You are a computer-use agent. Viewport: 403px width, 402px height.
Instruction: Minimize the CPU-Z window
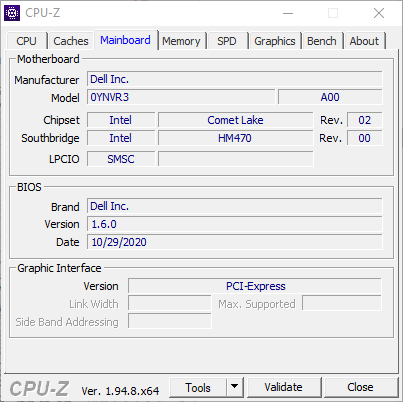pos(288,13)
